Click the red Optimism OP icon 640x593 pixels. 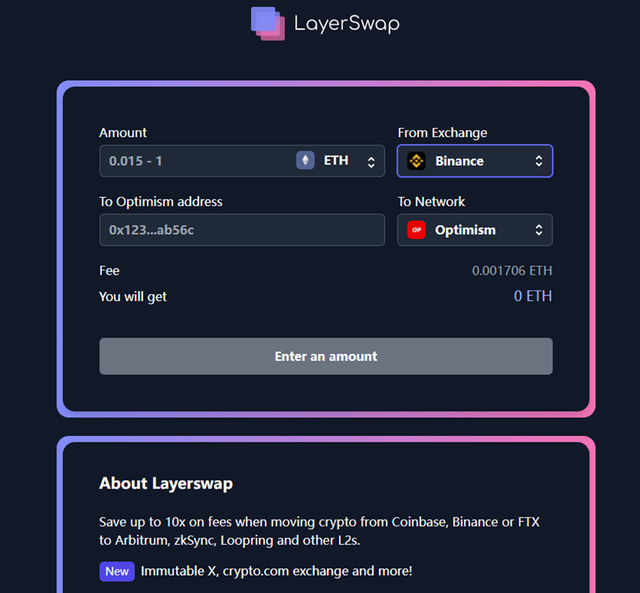416,230
